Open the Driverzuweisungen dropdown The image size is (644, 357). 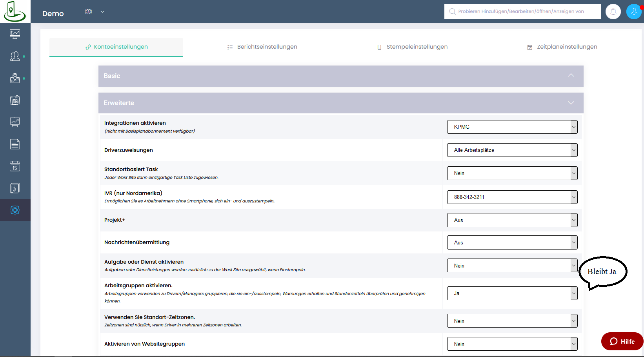[x=512, y=150]
